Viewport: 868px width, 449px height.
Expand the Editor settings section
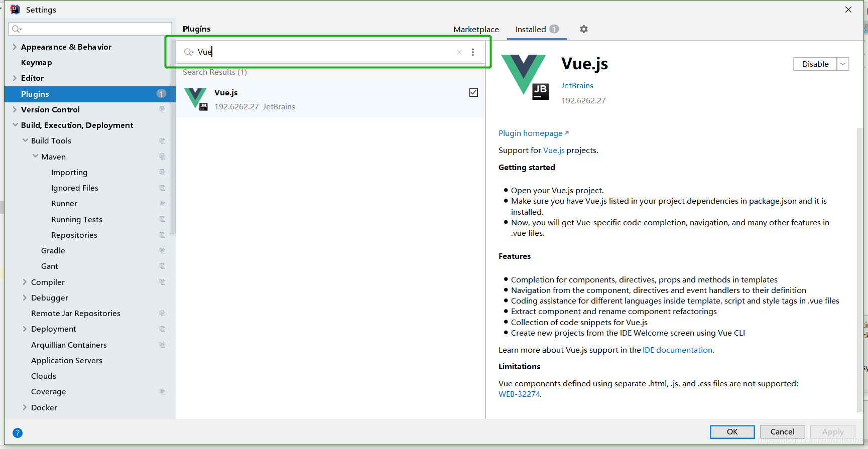tap(15, 78)
